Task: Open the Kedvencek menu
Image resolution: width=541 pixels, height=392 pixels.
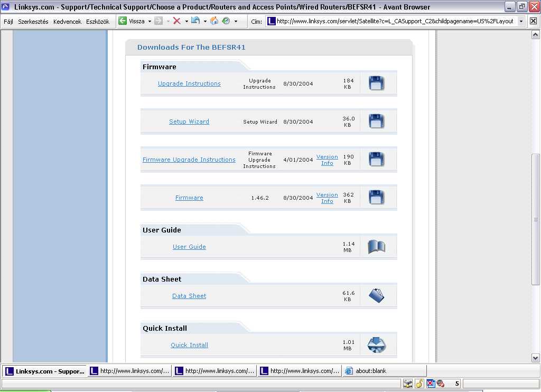Action: tap(67, 22)
